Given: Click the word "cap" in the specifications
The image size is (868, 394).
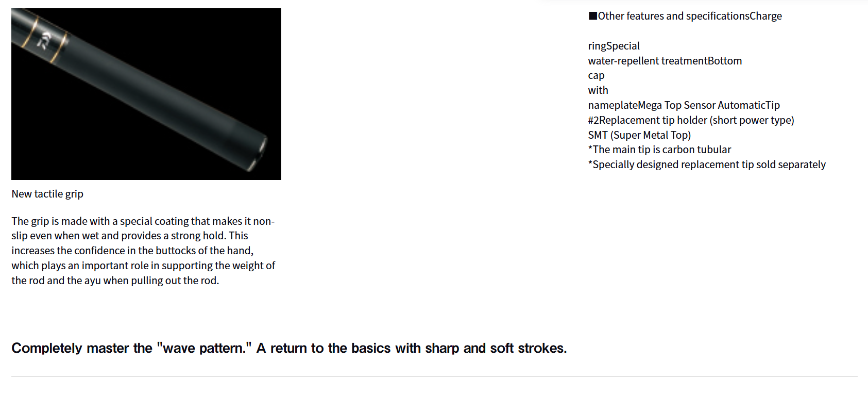Looking at the screenshot, I should point(596,76).
